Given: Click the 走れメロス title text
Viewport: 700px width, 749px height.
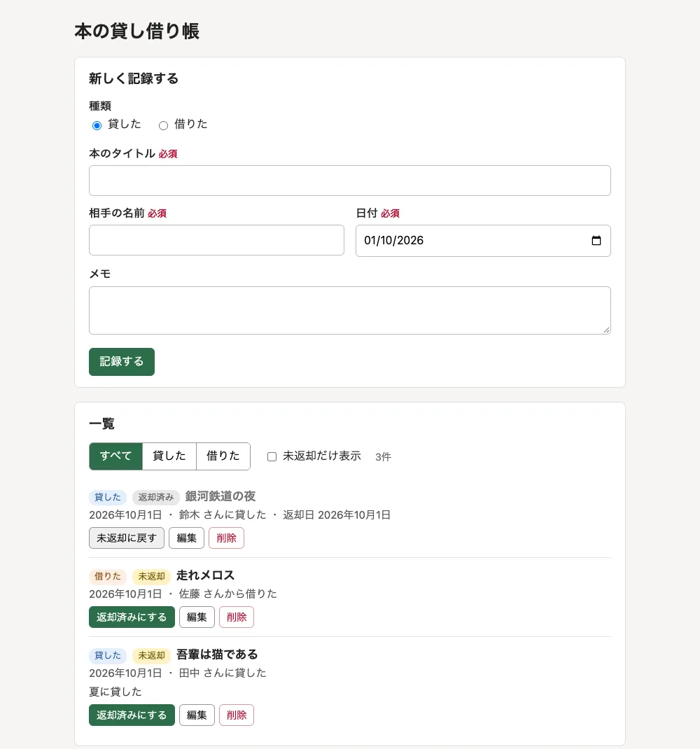Looking at the screenshot, I should tap(206, 575).
